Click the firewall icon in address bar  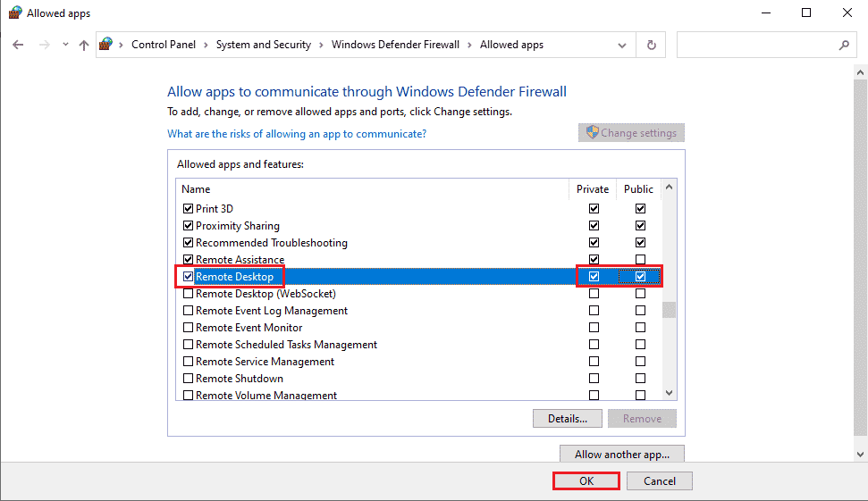point(105,45)
